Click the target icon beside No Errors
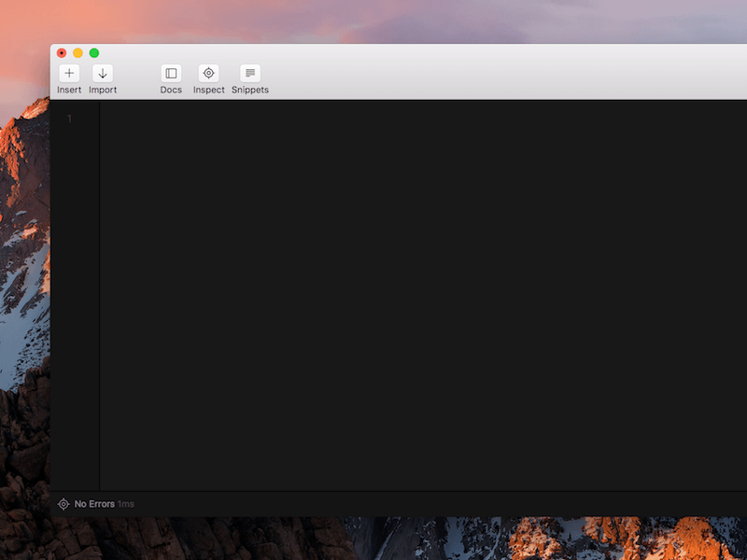This screenshot has height=560, width=747. click(x=63, y=503)
